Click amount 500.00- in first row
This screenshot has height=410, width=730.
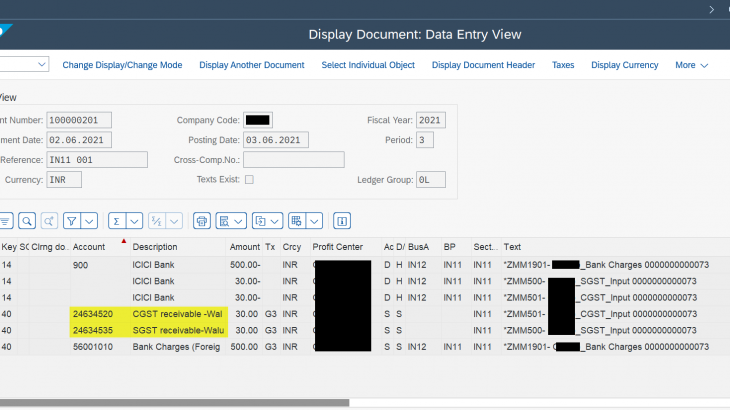coord(245,265)
